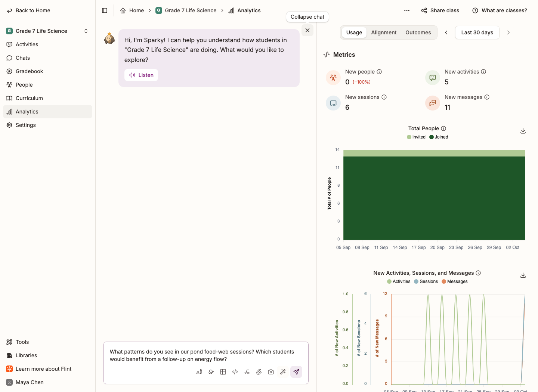Click the camera icon in chat input
This screenshot has width=538, height=392.
(x=271, y=372)
